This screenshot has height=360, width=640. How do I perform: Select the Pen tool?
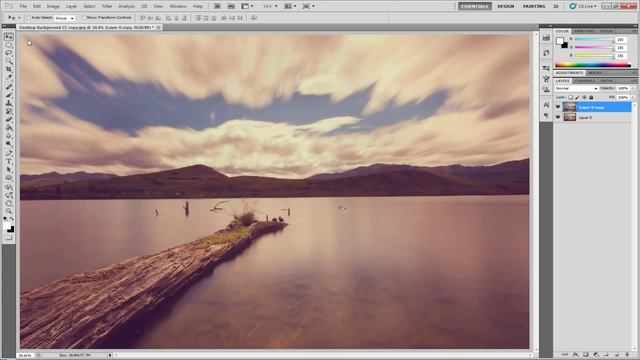pos(9,153)
